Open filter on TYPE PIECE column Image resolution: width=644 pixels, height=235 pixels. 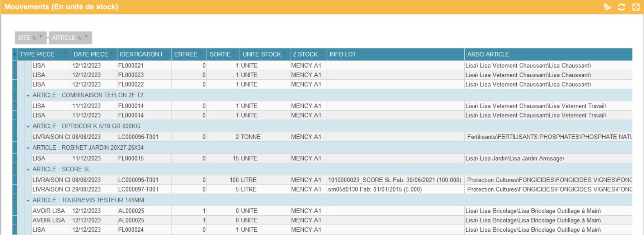(65, 53)
